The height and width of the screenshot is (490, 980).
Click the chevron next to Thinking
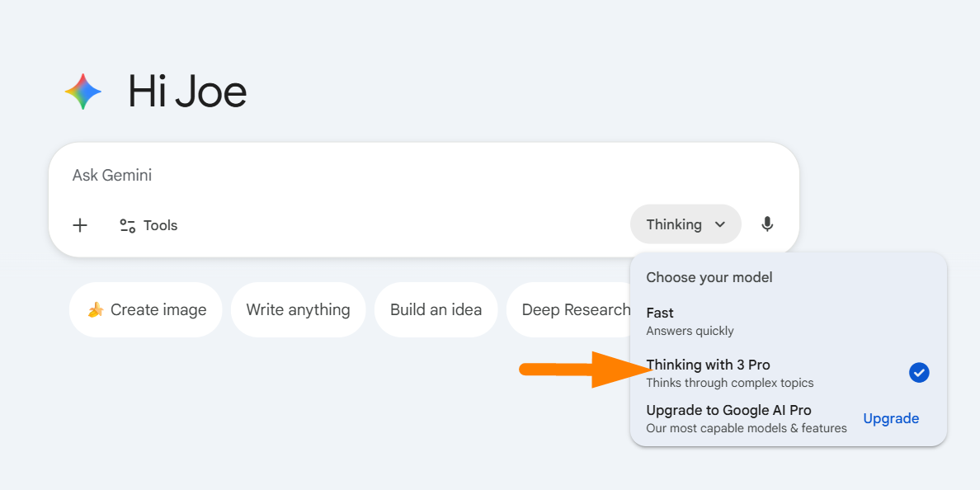[720, 224]
